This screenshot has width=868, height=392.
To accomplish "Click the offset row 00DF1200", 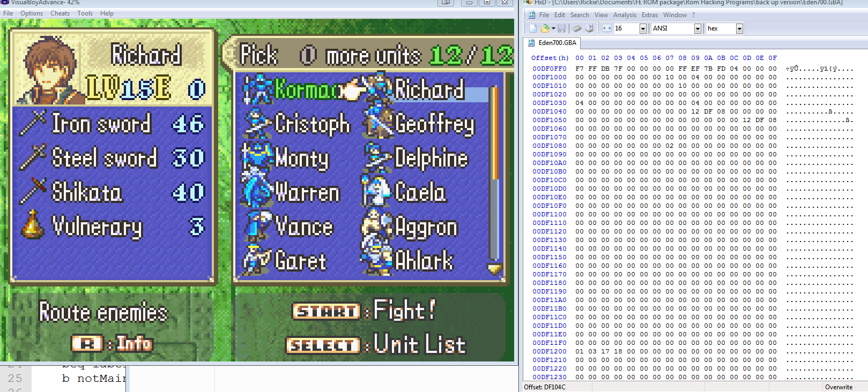I will click(x=549, y=351).
